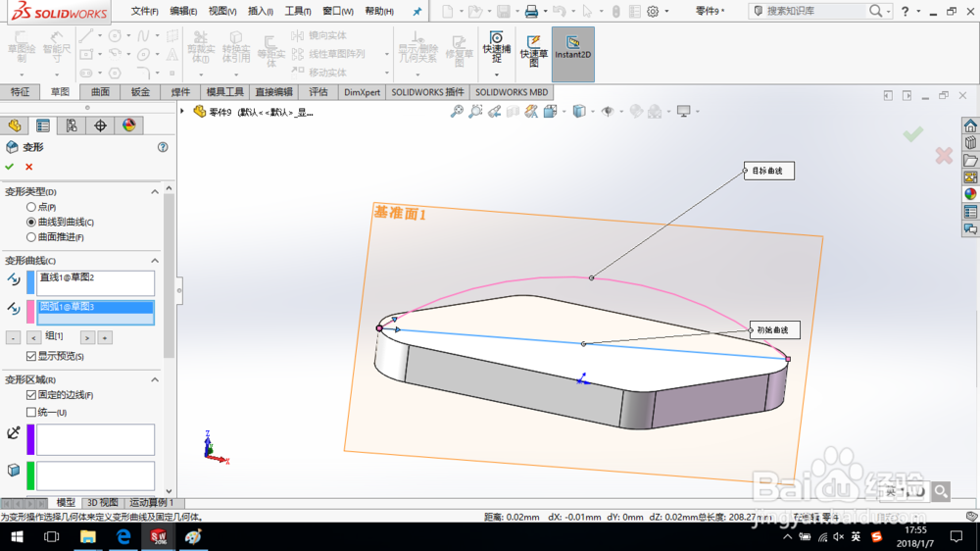
Task: Select the 曲线到曲线 radio button
Action: pos(30,222)
